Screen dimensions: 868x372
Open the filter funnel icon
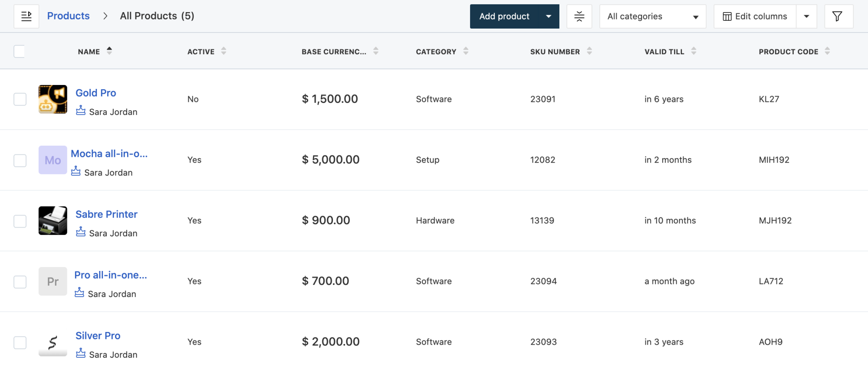(x=838, y=16)
